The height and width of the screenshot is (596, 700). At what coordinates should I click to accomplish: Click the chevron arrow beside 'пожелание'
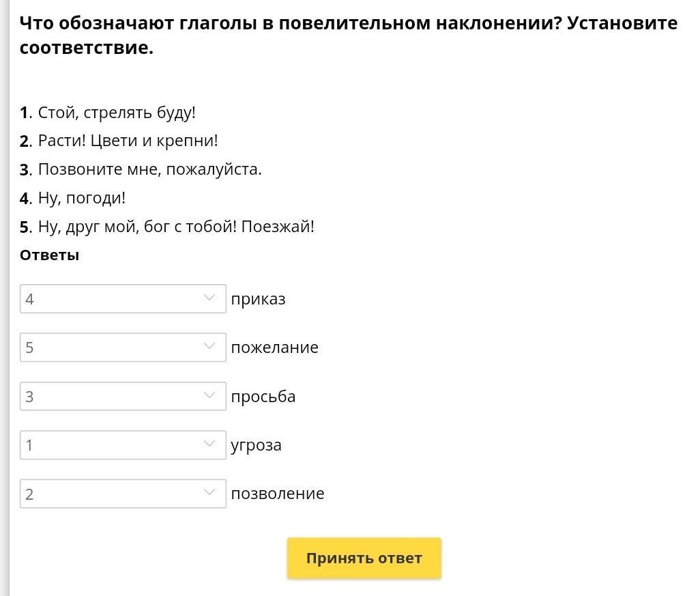[x=209, y=347]
